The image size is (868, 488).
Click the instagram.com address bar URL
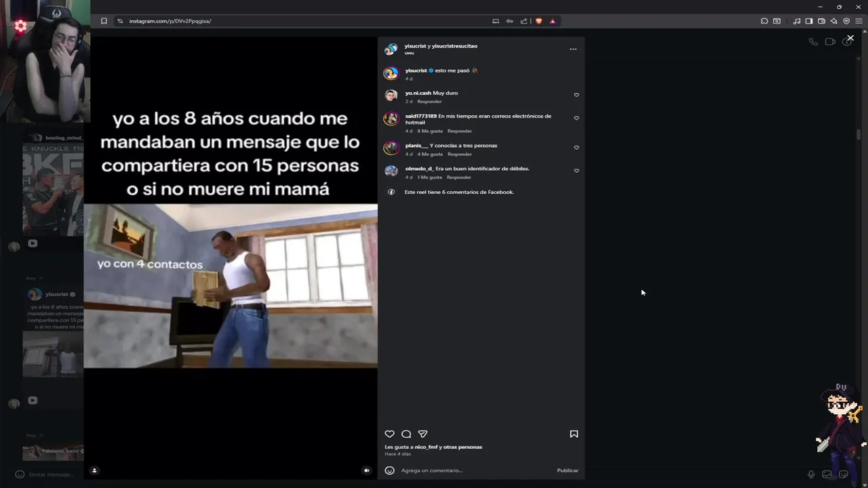170,21
